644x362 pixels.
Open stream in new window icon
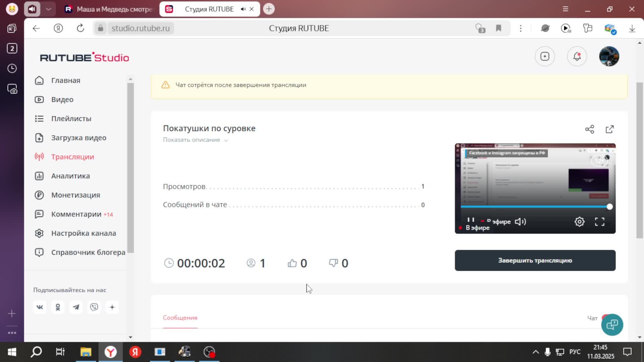609,129
